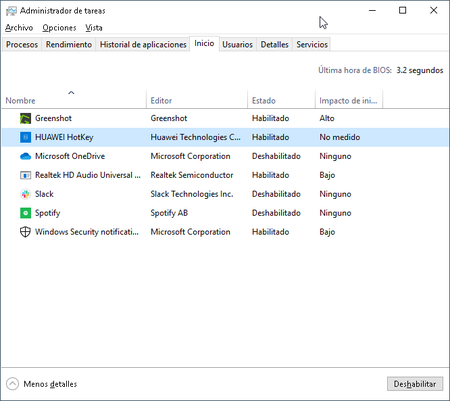Click the green Spotify icon
Viewport: 450px width, 401px height.
[x=25, y=213]
